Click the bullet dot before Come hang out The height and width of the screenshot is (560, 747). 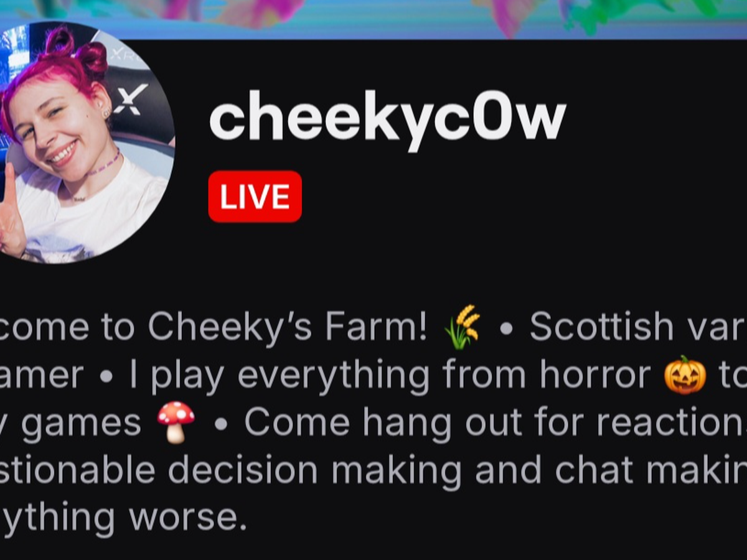click(x=220, y=424)
